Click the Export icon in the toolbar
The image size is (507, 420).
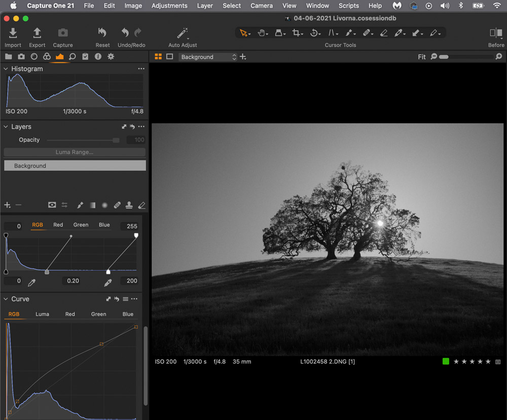pos(37,33)
